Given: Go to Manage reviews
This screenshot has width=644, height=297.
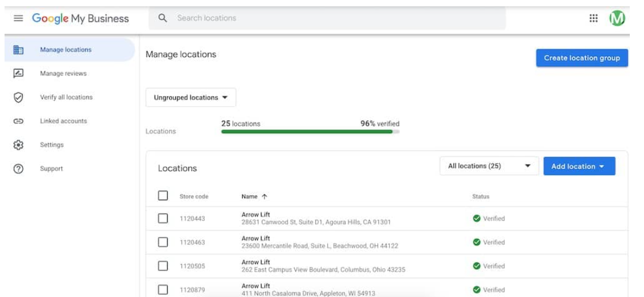Looking at the screenshot, I should click(63, 73).
